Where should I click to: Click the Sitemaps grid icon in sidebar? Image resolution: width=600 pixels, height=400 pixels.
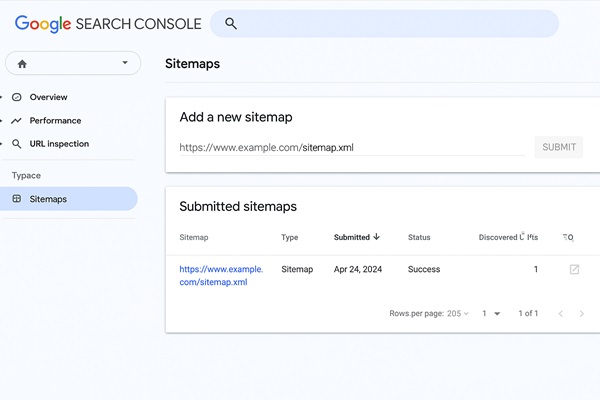pyautogui.click(x=16, y=199)
